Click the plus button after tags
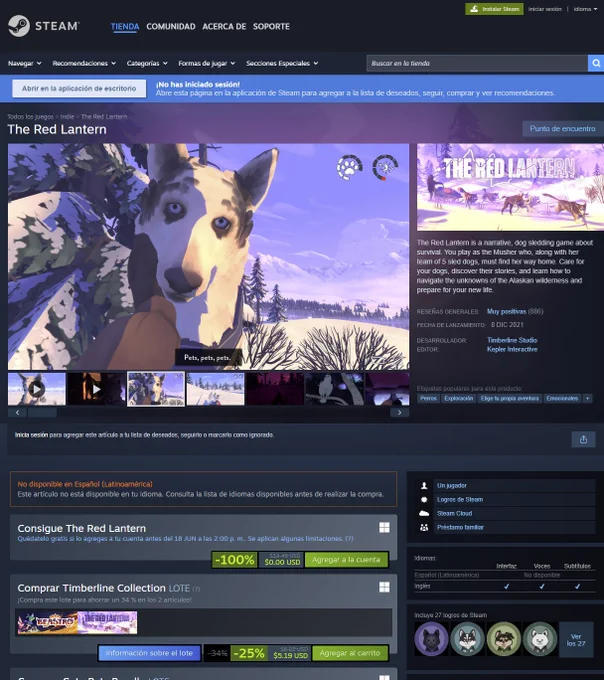 [588, 398]
